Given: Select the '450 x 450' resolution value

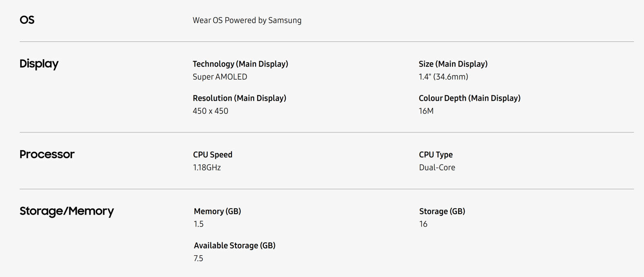Looking at the screenshot, I should 211,111.
